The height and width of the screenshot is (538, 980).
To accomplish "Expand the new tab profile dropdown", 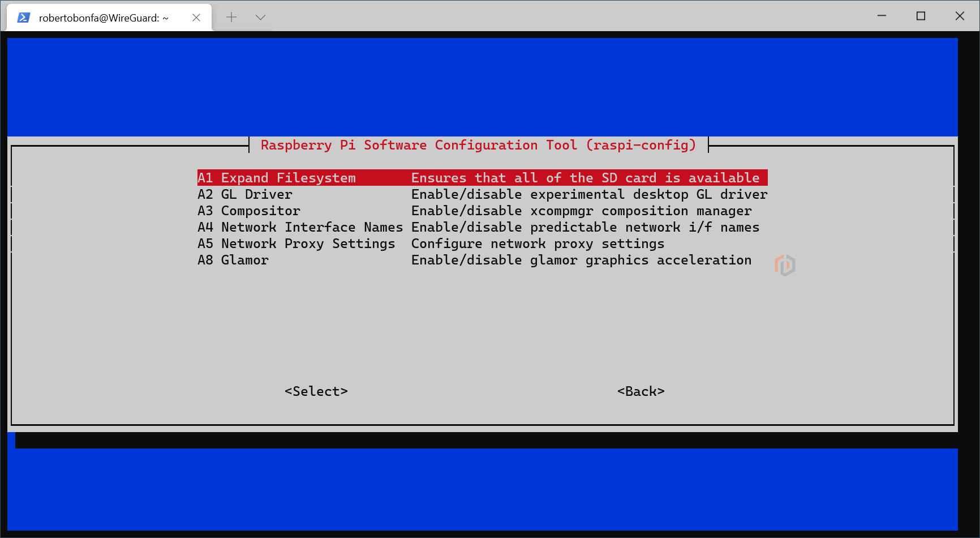I will coord(260,17).
